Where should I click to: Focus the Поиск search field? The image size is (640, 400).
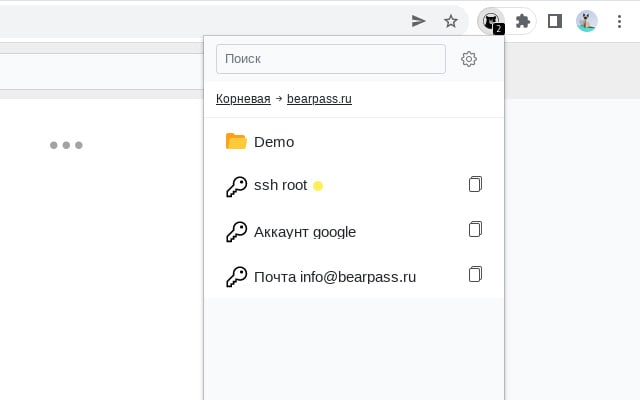pyautogui.click(x=330, y=59)
